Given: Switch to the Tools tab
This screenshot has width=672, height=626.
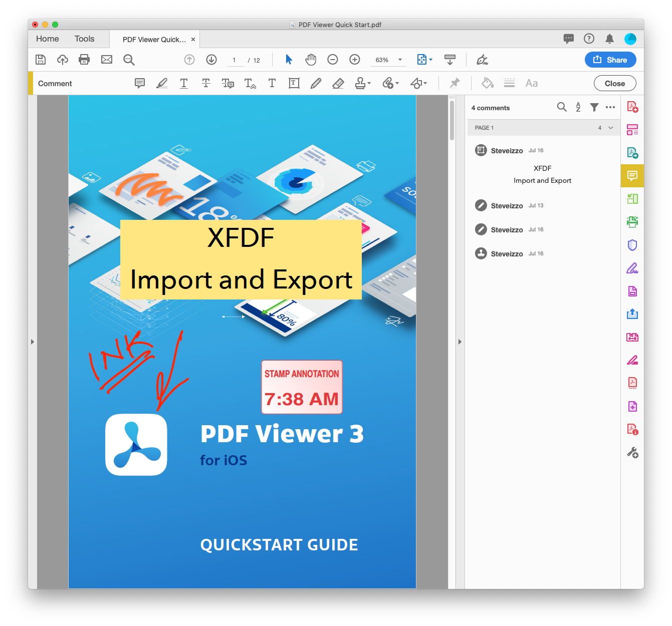Looking at the screenshot, I should [x=84, y=39].
